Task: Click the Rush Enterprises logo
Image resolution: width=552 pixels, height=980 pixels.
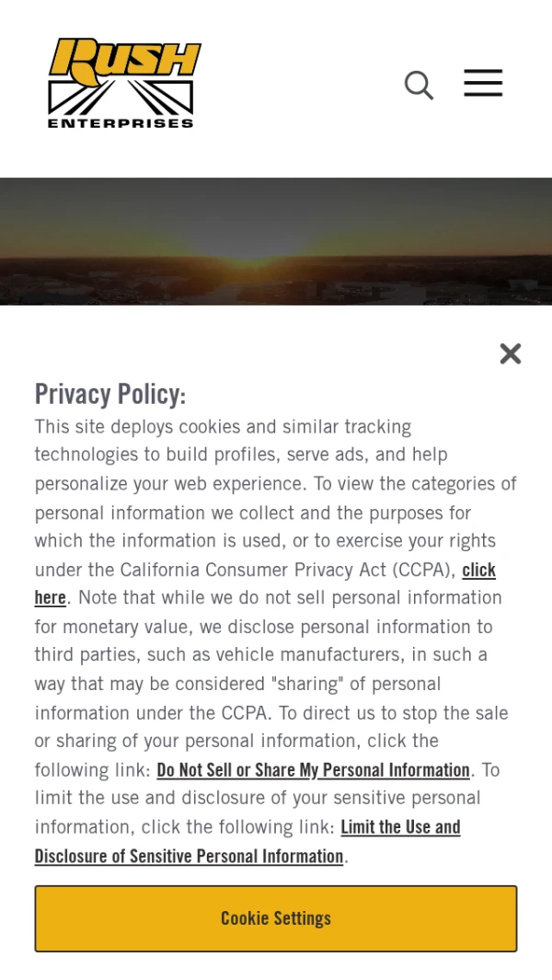Action: (x=122, y=83)
